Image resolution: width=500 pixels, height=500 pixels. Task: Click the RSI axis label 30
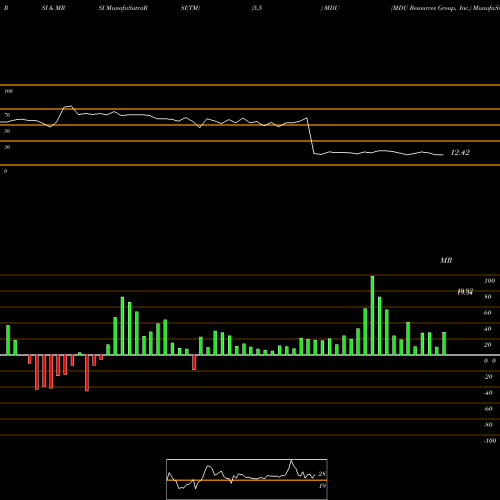(7, 147)
